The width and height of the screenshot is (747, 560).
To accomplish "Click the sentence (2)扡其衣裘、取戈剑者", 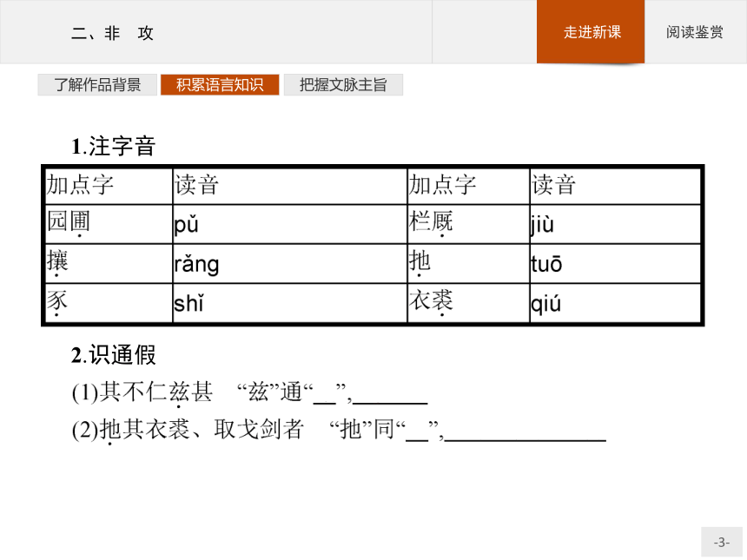I will (188, 430).
